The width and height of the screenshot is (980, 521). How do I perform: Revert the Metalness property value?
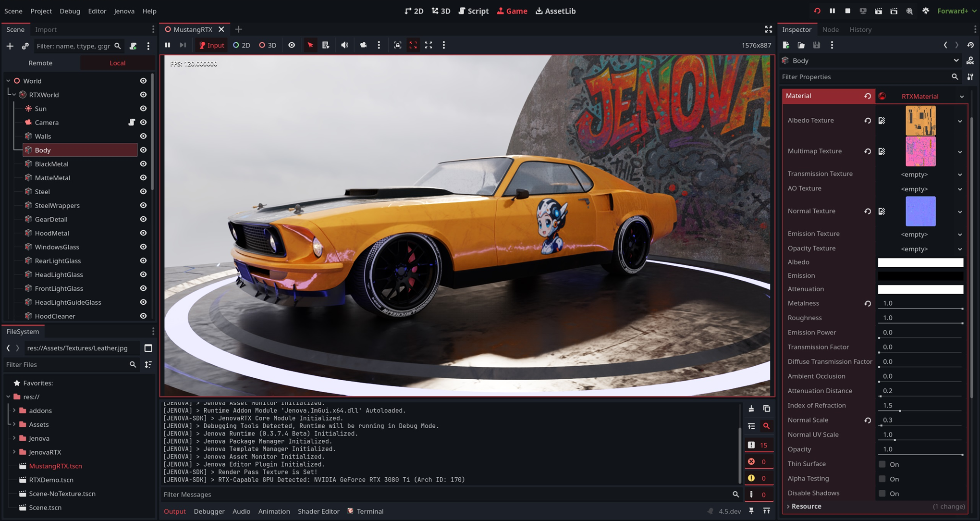[x=868, y=303]
